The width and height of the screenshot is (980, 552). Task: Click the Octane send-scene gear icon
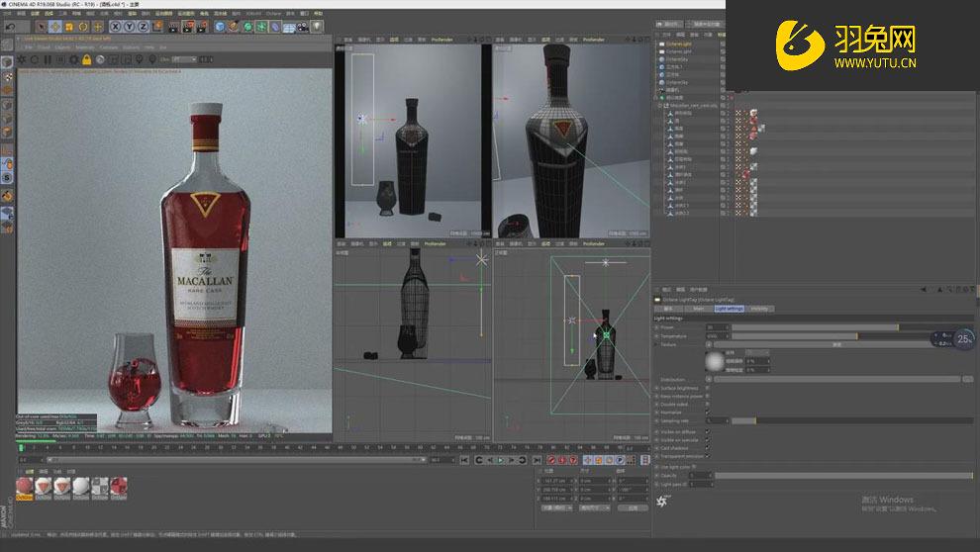[x=21, y=59]
